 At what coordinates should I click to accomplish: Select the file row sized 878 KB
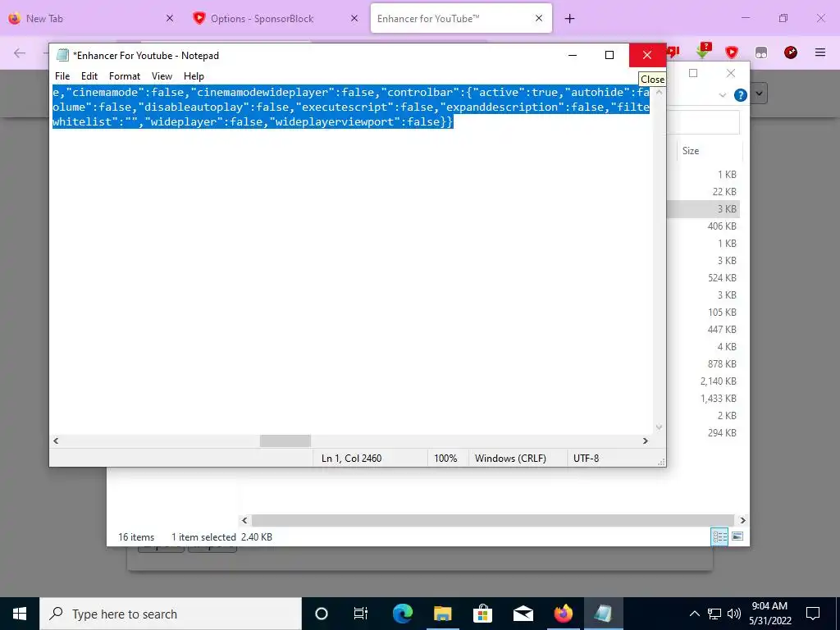[x=704, y=363]
